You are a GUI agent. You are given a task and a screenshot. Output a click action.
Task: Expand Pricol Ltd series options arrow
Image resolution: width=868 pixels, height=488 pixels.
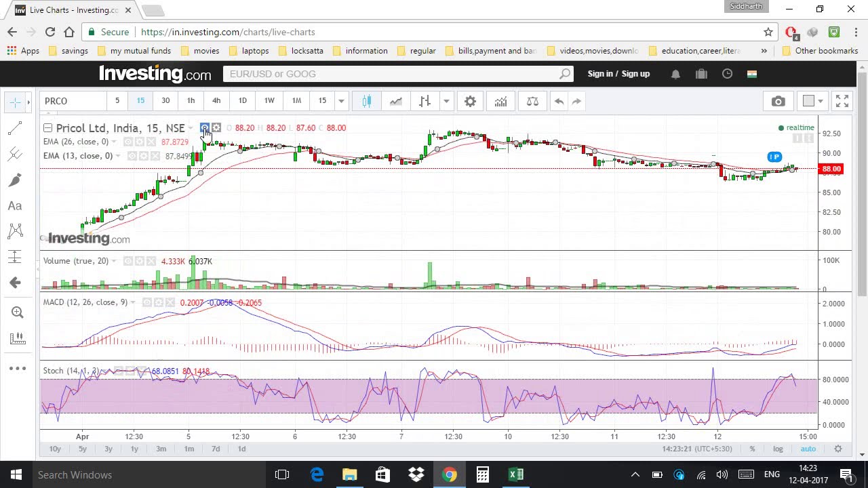coord(191,128)
